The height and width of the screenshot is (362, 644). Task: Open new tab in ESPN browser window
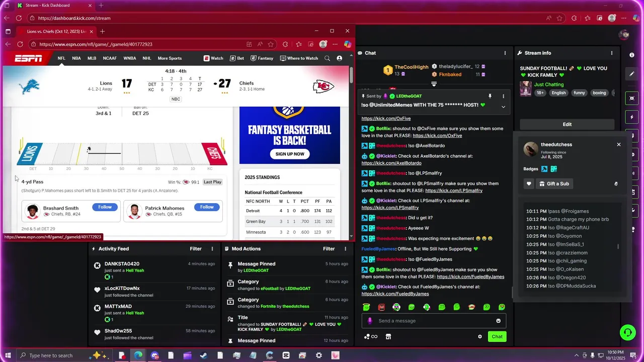(102, 31)
